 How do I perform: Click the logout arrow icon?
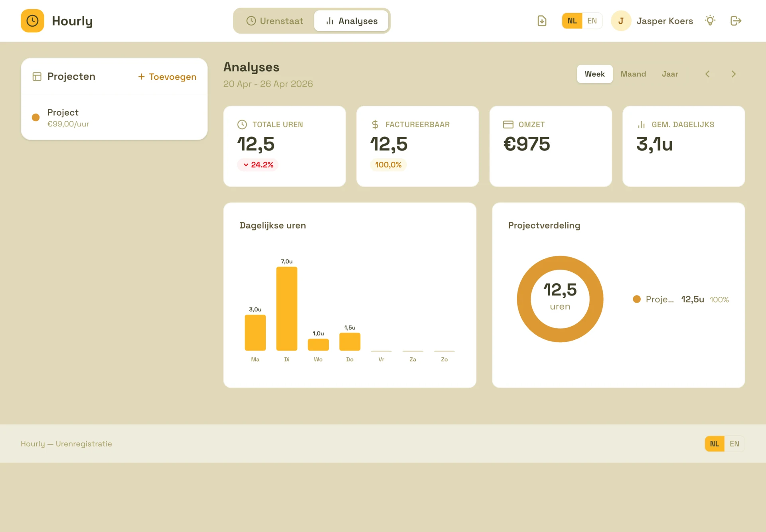pyautogui.click(x=736, y=21)
